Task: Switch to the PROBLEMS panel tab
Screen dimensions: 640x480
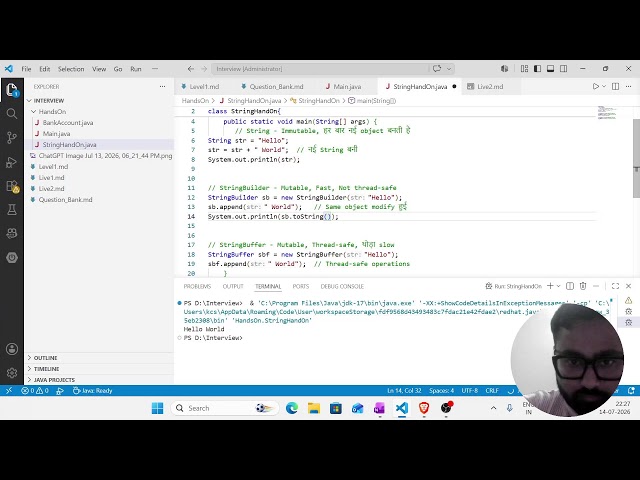Action: click(197, 287)
